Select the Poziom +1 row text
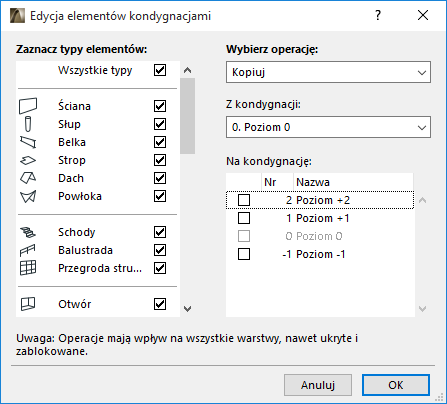This screenshot has height=404, width=447. 323,218
